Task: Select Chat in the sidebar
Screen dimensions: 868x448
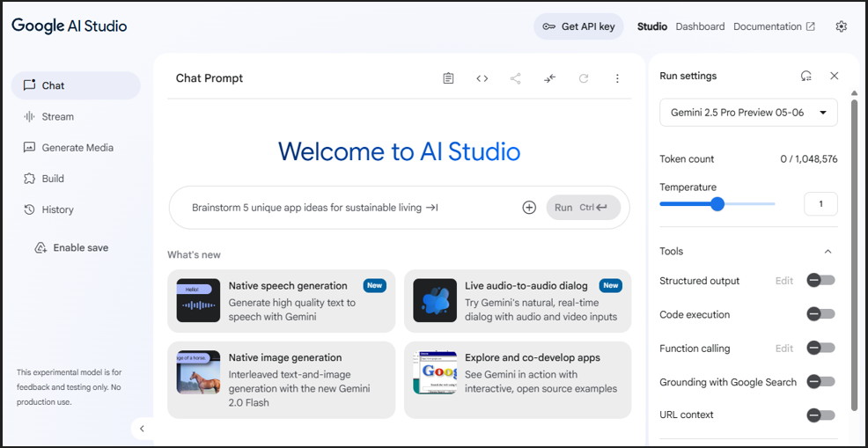Action: coord(76,85)
